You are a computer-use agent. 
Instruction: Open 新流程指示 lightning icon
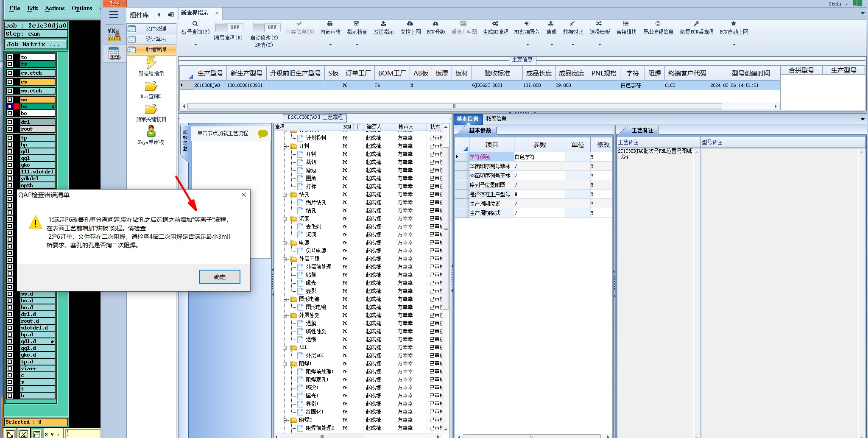(x=151, y=63)
